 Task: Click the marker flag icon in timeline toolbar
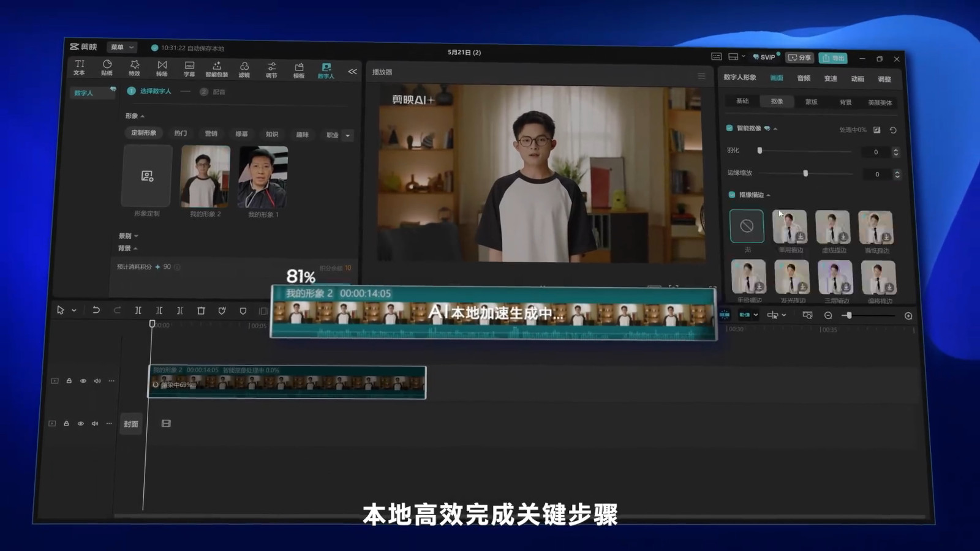tap(243, 311)
